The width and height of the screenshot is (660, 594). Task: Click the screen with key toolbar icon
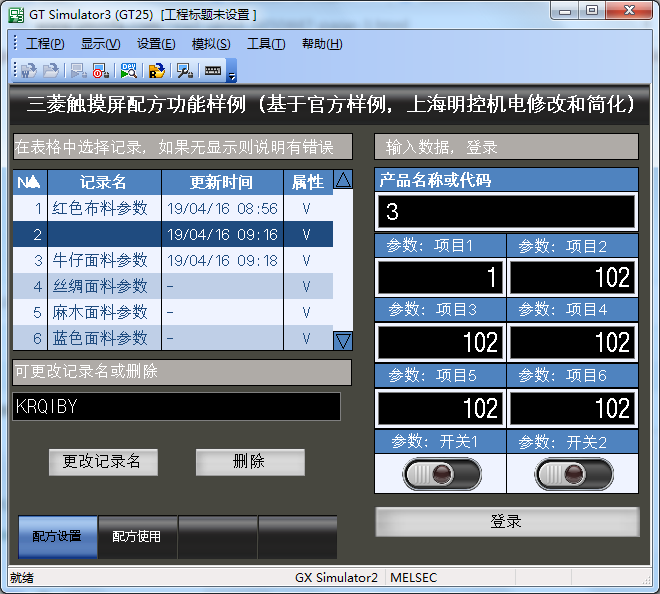[x=185, y=71]
